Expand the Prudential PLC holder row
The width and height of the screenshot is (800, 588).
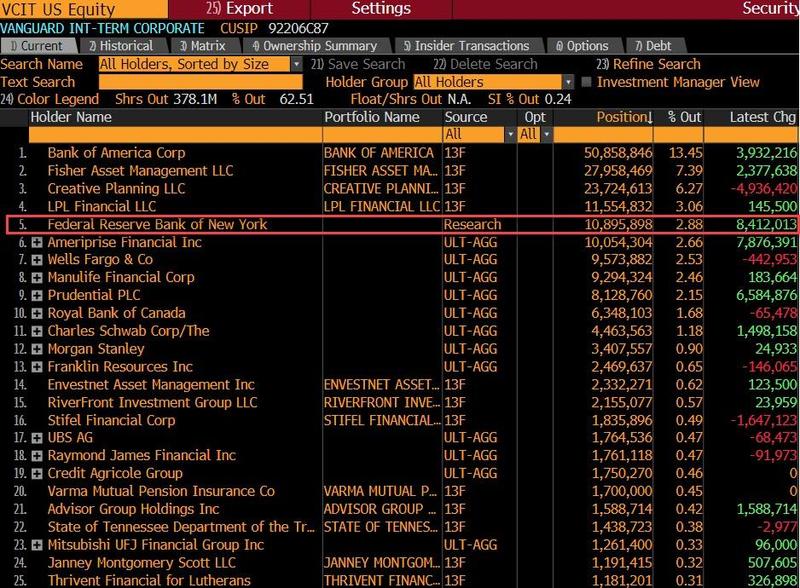coord(37,296)
